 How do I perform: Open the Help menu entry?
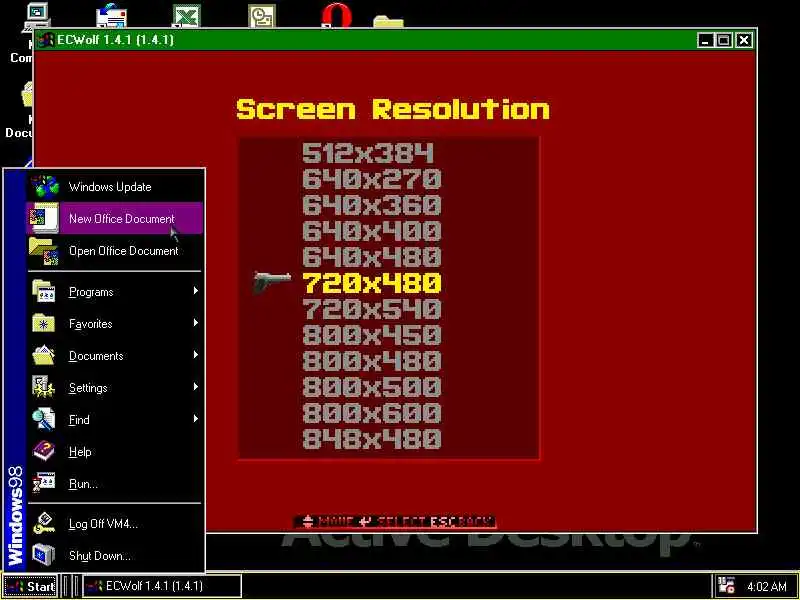click(114, 451)
